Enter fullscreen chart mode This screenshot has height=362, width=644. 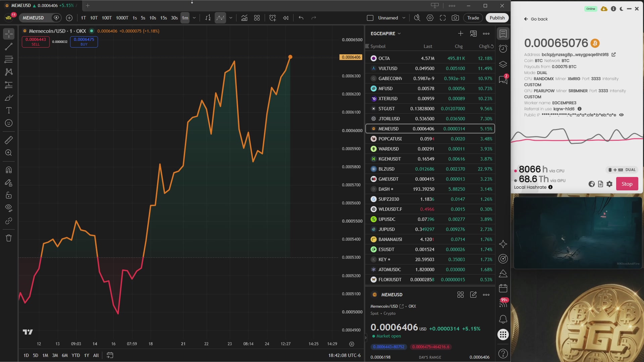(443, 18)
